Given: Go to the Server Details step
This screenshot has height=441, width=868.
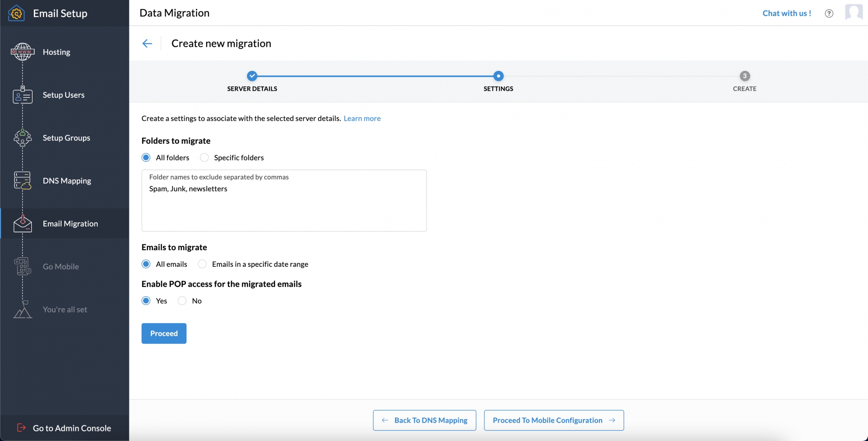Looking at the screenshot, I should point(252,76).
